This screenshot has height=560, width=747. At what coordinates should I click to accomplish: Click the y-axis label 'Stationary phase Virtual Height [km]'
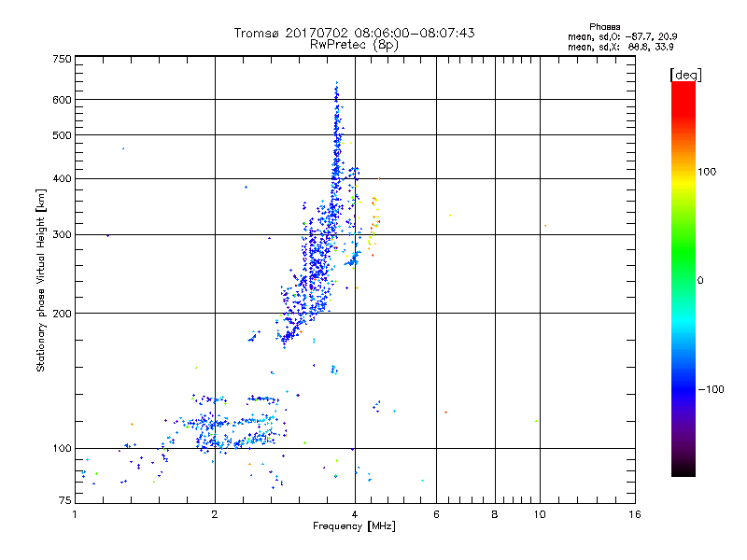[x=40, y=280]
